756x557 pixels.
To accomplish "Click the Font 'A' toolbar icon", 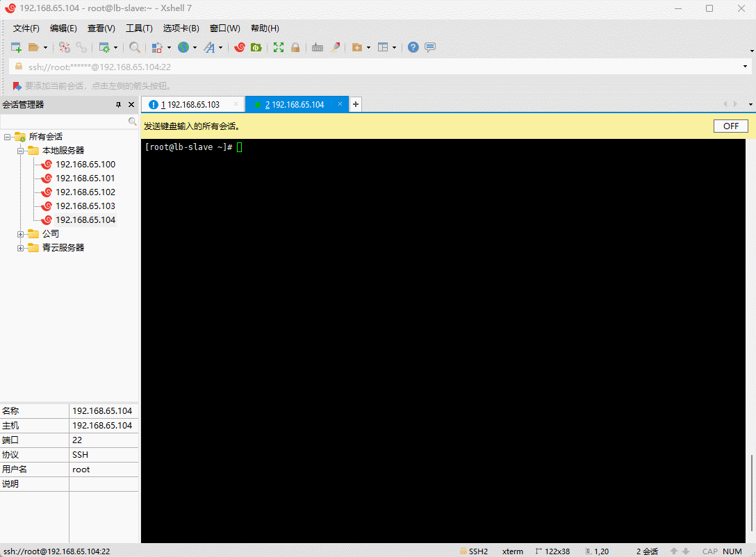I will pyautogui.click(x=209, y=47).
